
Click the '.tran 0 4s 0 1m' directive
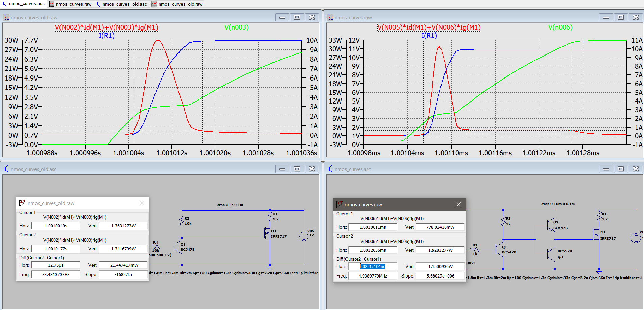pos(230,205)
